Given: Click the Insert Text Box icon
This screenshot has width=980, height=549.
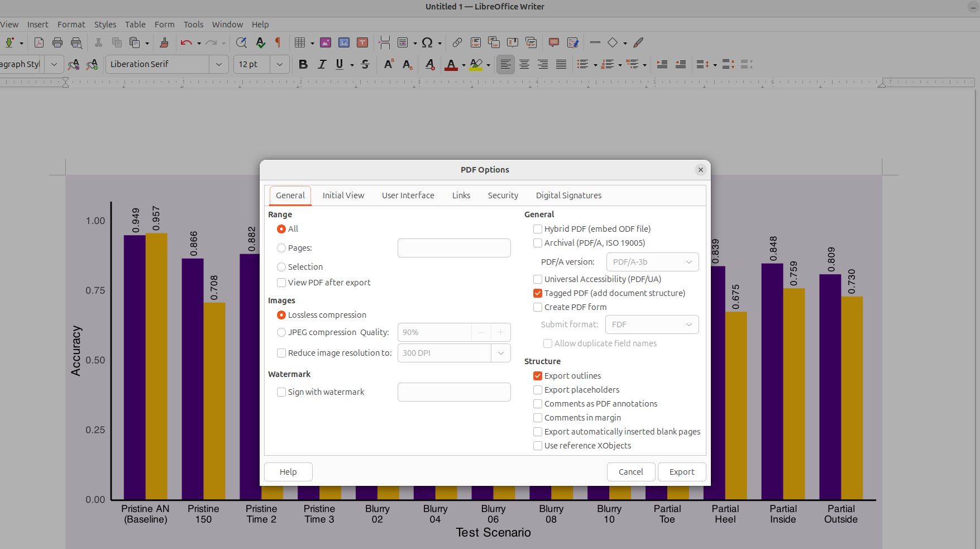Looking at the screenshot, I should (362, 42).
